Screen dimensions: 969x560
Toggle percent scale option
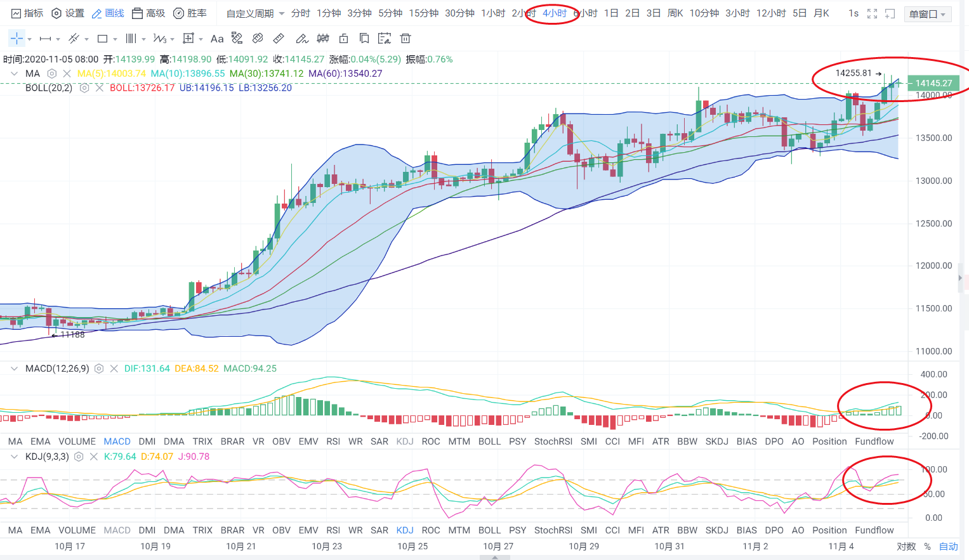pyautogui.click(x=927, y=546)
